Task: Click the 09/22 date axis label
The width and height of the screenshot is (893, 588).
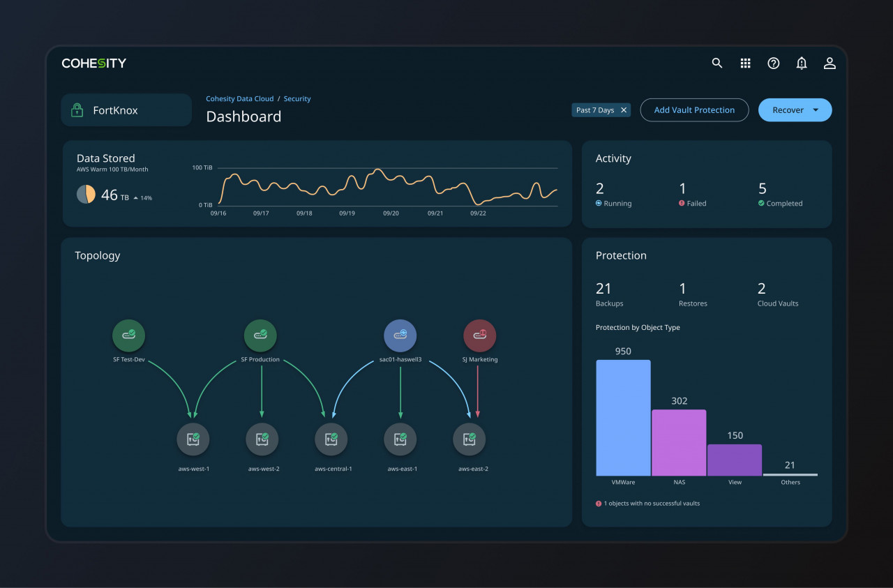Action: (x=478, y=213)
